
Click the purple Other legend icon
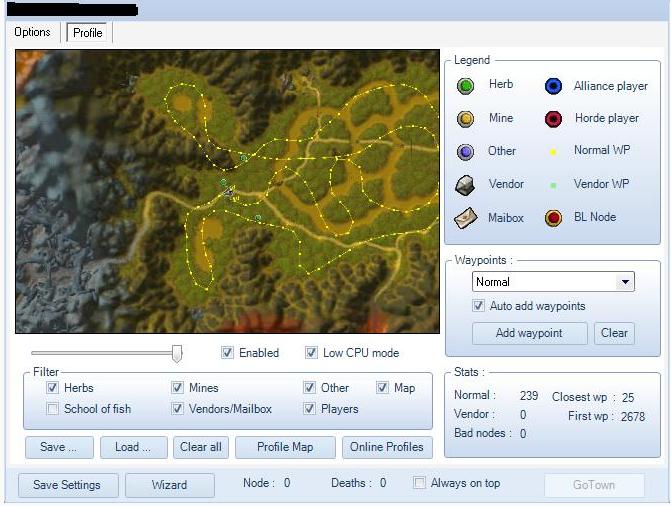[465, 152]
